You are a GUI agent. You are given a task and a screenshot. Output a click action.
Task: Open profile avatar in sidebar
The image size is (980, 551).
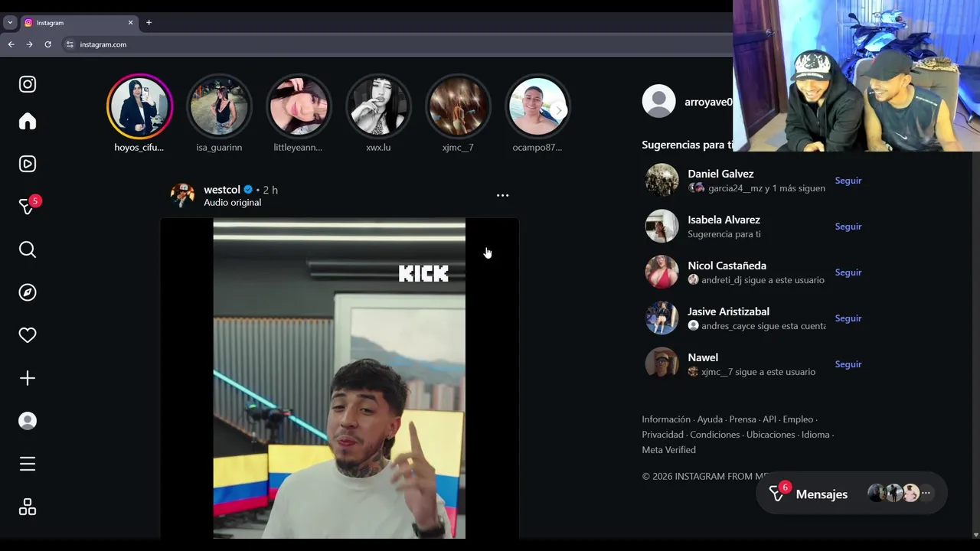pos(28,421)
